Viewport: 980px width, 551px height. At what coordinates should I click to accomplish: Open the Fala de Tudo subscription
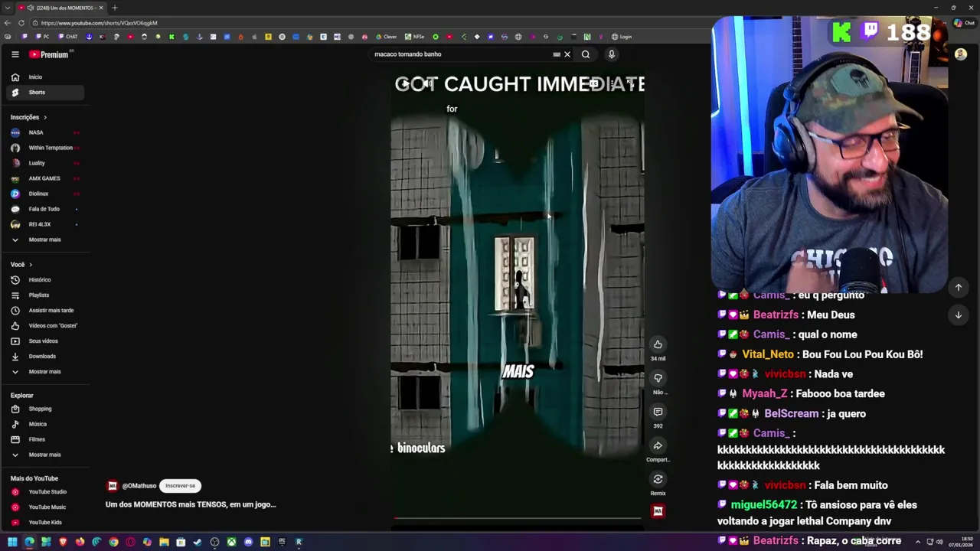44,209
